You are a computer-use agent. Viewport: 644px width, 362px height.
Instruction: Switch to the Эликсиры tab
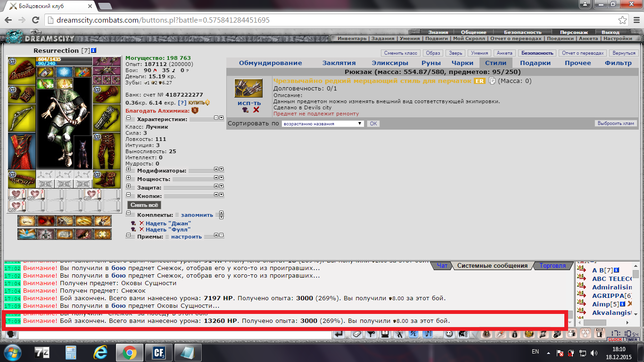390,63
